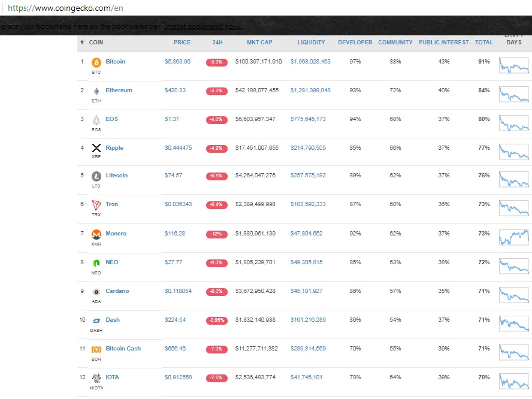Click the IOTA logo icon
This screenshot has width=532, height=399.
(96, 378)
